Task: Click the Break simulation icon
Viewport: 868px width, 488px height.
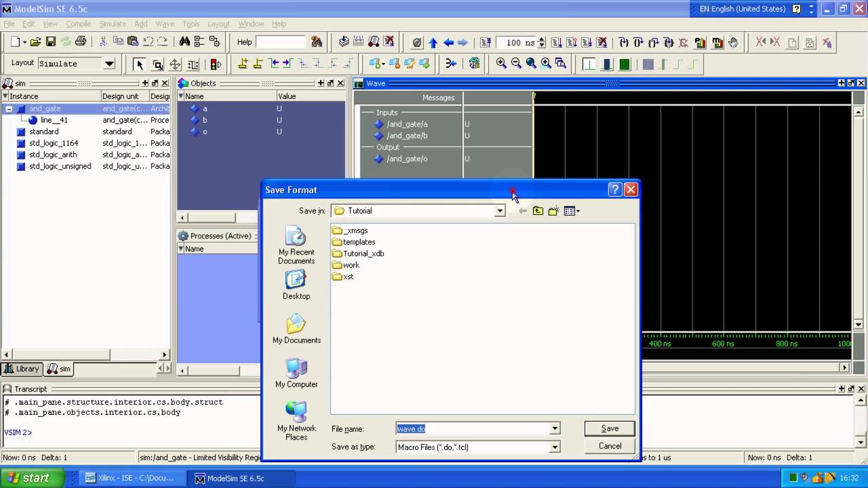Action: 601,43
